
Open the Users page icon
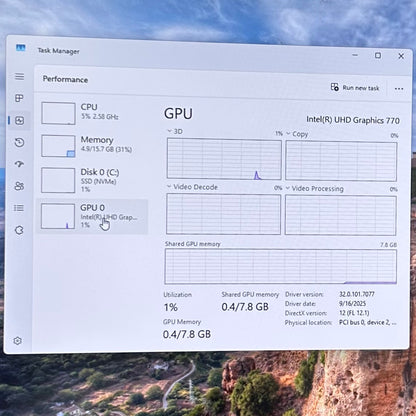(19, 186)
